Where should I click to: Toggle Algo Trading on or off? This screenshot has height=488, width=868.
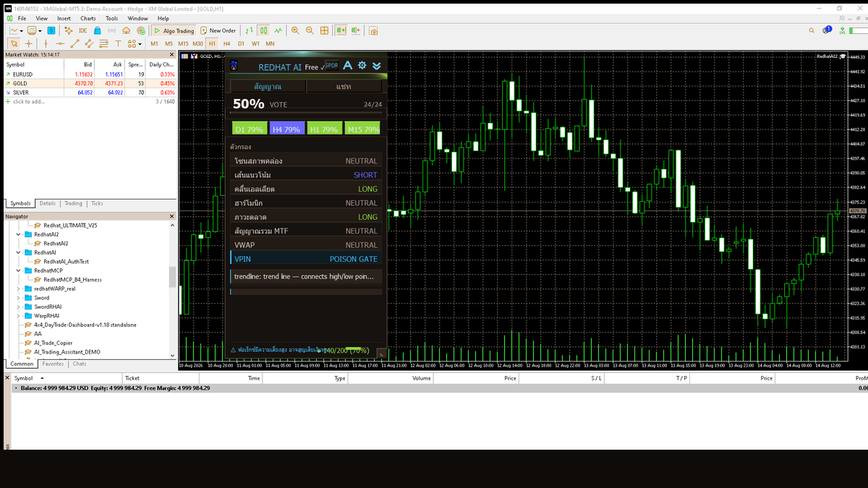click(x=174, y=30)
